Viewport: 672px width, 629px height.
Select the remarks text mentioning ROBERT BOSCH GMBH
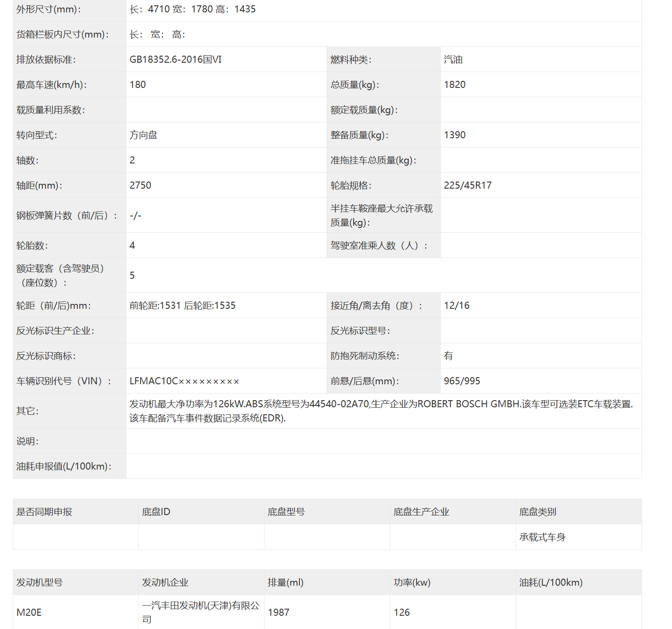point(381,411)
